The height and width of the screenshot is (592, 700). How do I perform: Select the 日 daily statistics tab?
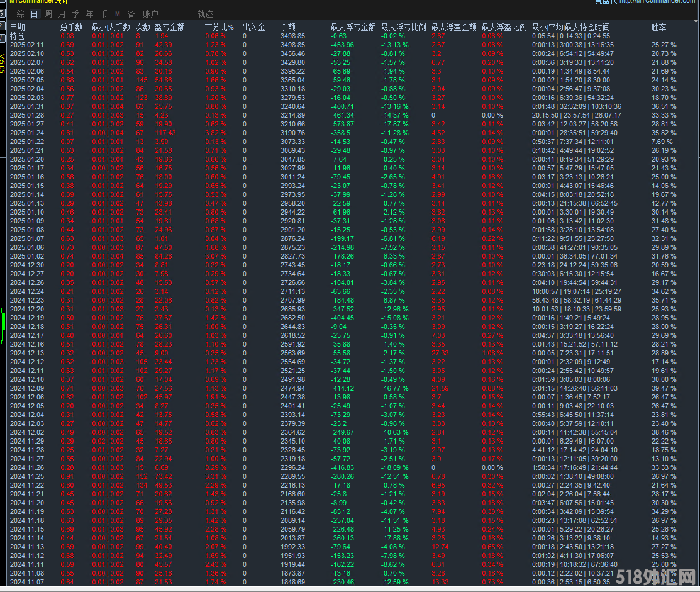[34, 14]
